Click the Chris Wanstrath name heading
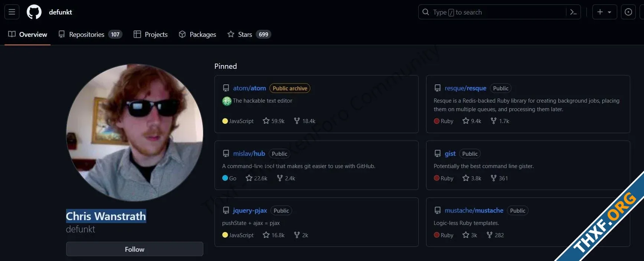This screenshot has width=644, height=261. (106, 216)
